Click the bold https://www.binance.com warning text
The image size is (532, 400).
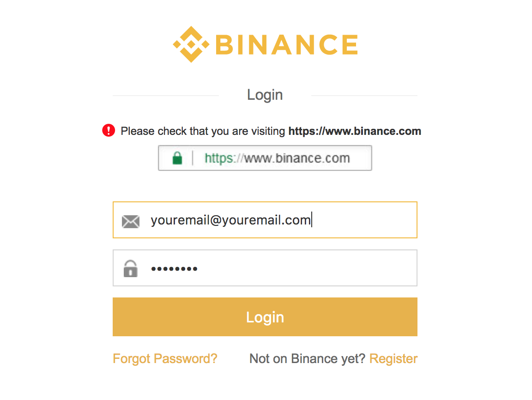click(355, 131)
